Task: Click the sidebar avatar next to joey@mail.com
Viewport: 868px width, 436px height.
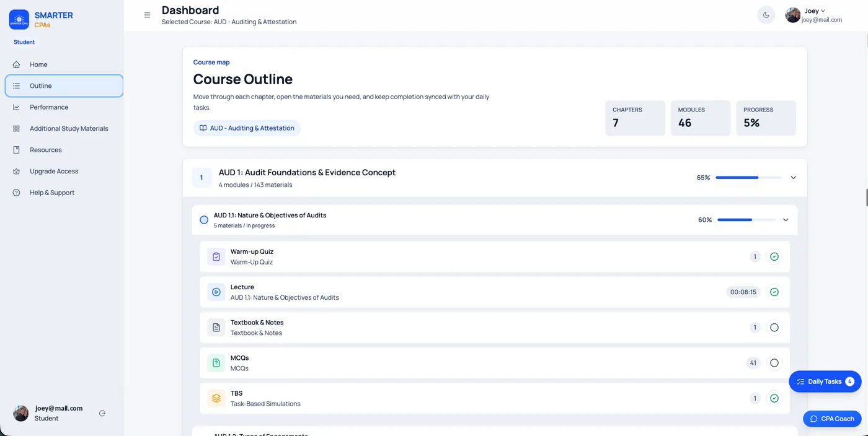Action: click(x=21, y=413)
